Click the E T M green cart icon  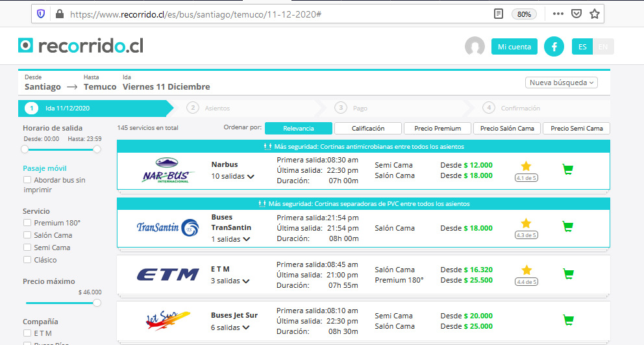(x=568, y=274)
